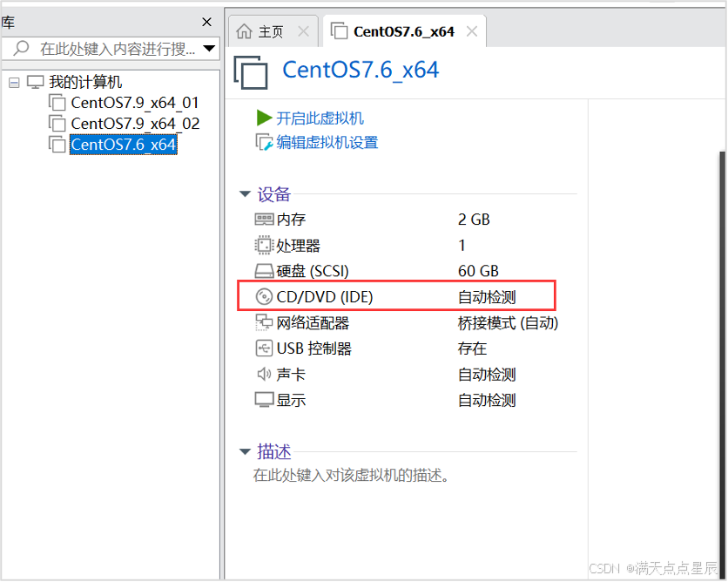
Task: Click the hard disk (SCSI) icon
Action: click(x=264, y=271)
